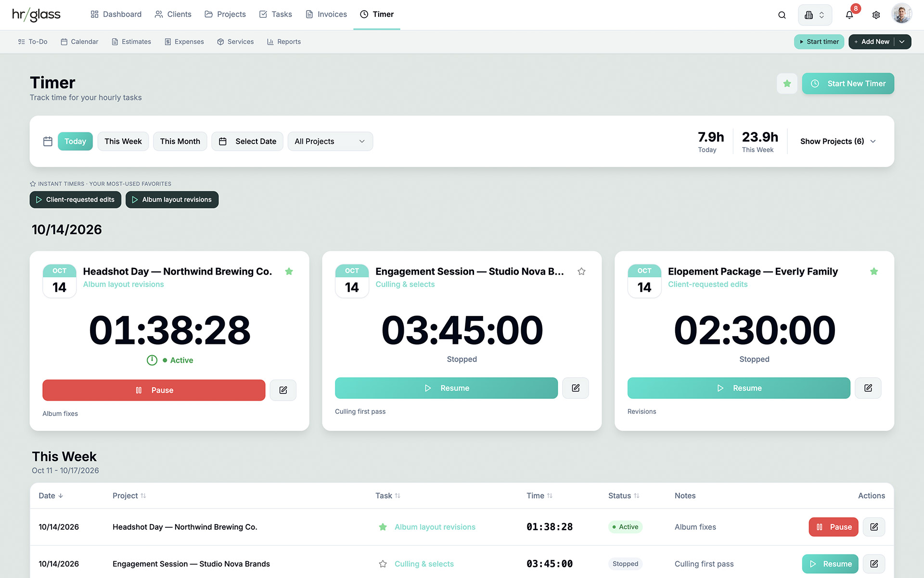Toggle star in Culling & selects table row
Screen dimensions: 924x578
pos(383,564)
